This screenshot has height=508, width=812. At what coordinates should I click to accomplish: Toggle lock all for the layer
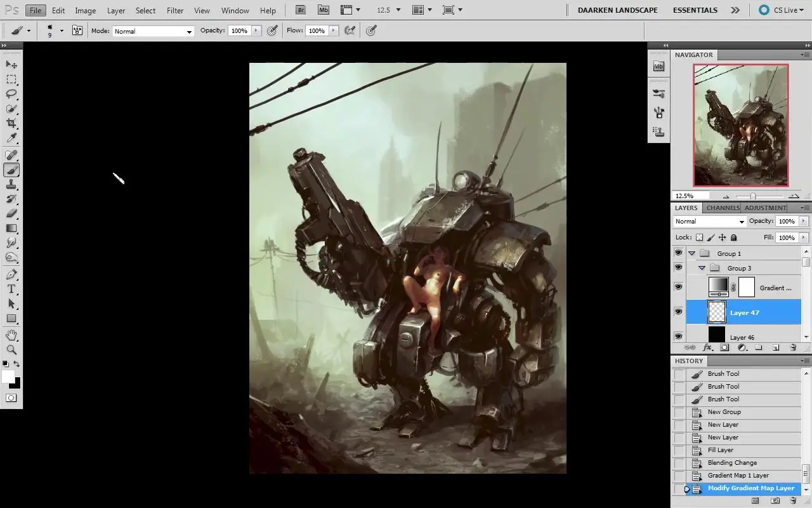(x=734, y=237)
